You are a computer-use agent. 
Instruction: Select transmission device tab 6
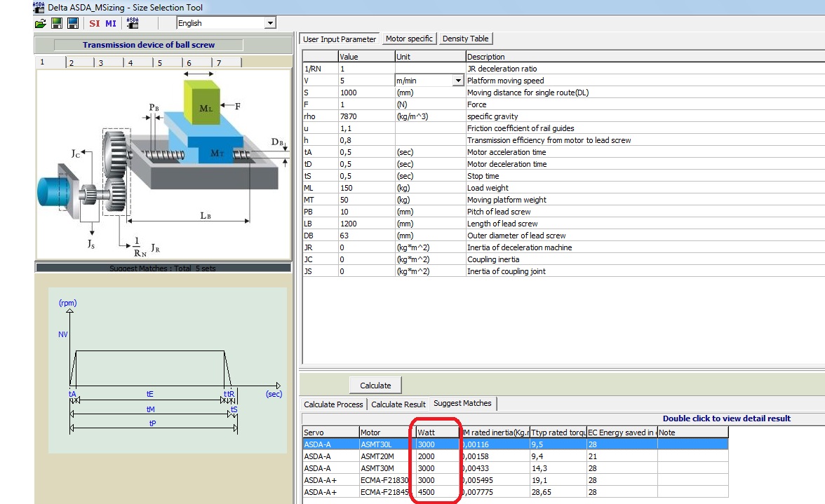pos(199,62)
